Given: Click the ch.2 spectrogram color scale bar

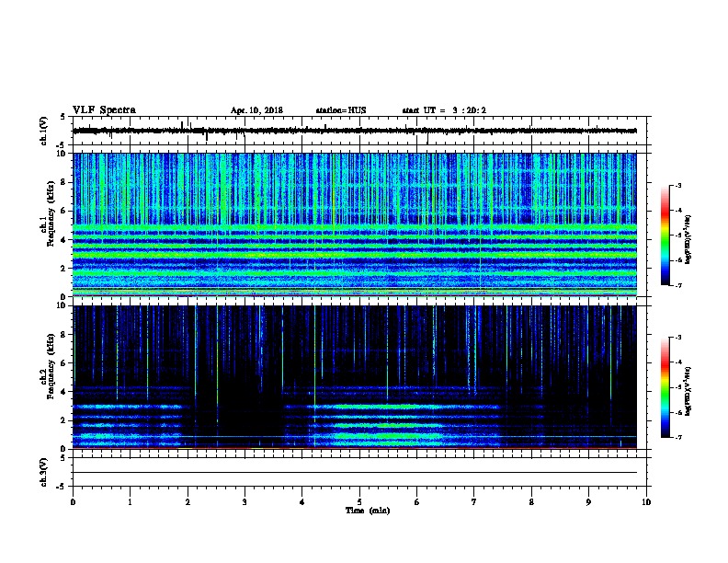Looking at the screenshot, I should 665,387.
